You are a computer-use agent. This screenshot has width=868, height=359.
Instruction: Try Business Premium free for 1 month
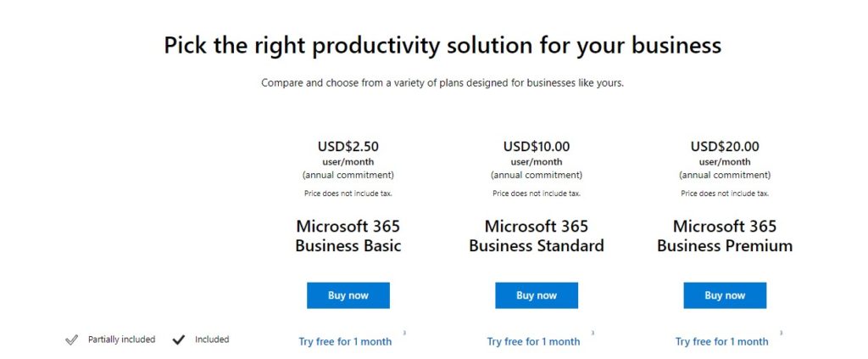click(x=721, y=342)
